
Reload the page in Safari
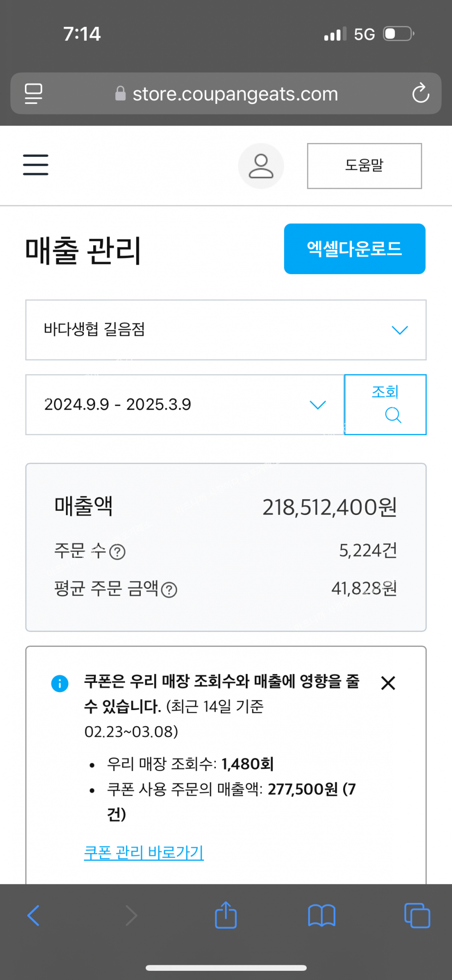coord(421,93)
